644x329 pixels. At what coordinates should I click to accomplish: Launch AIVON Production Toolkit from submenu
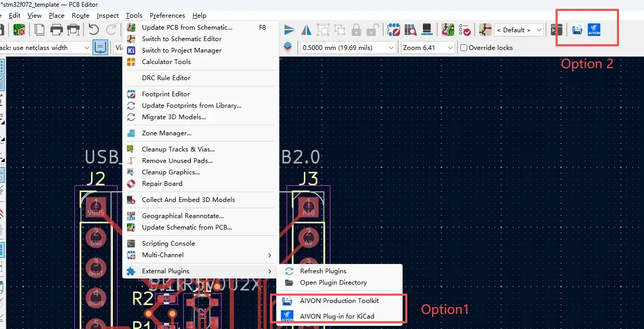pyautogui.click(x=341, y=301)
